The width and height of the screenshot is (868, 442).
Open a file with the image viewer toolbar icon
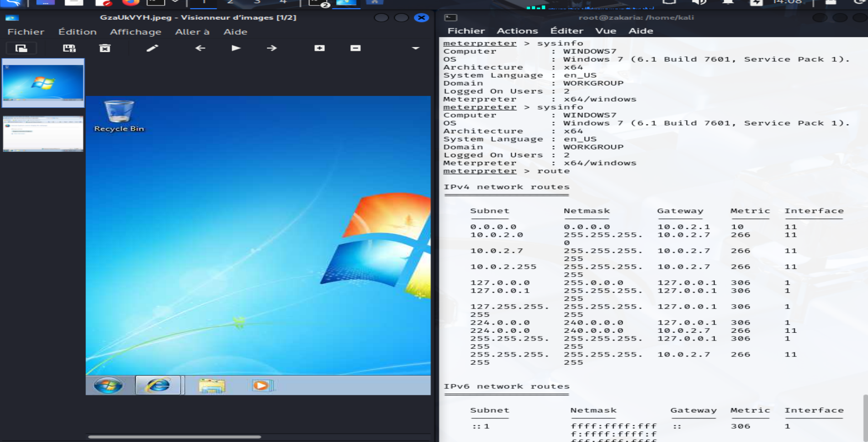point(21,48)
